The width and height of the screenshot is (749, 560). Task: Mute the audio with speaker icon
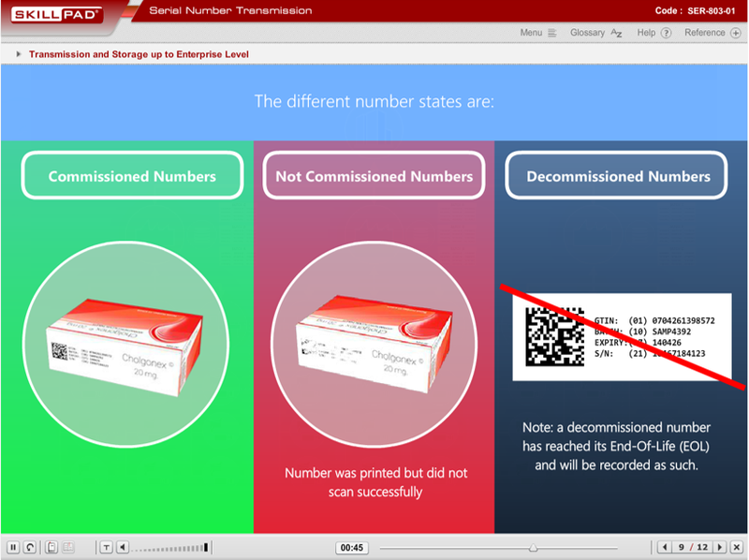click(123, 547)
